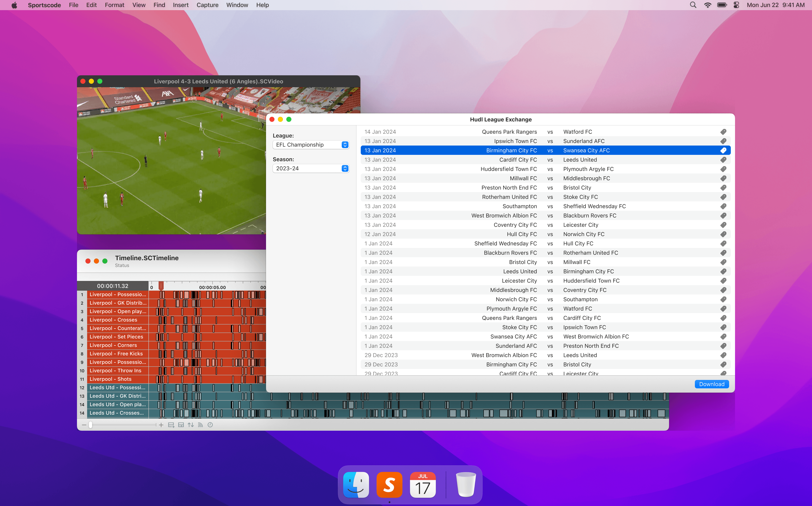Viewport: 812px width, 506px height.
Task: Click the RSS feed icon in Timeline toolbar
Action: pyautogui.click(x=200, y=425)
